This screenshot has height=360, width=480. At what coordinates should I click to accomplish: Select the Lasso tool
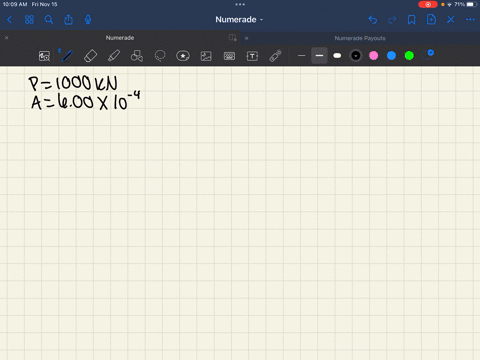pos(160,56)
